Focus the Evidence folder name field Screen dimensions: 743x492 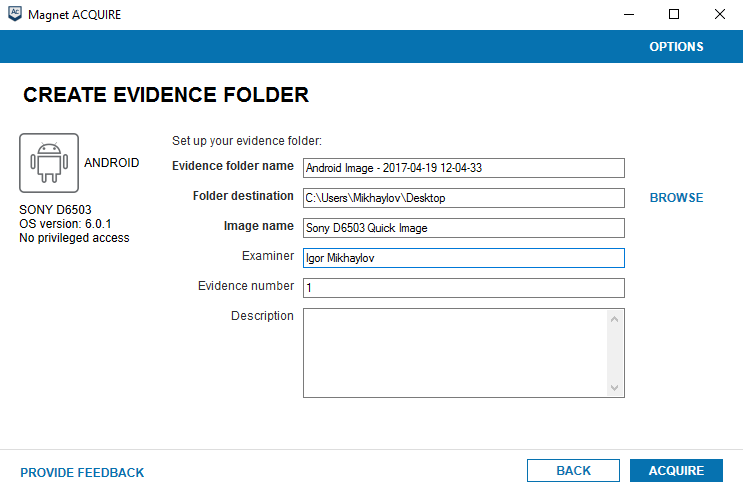click(464, 168)
